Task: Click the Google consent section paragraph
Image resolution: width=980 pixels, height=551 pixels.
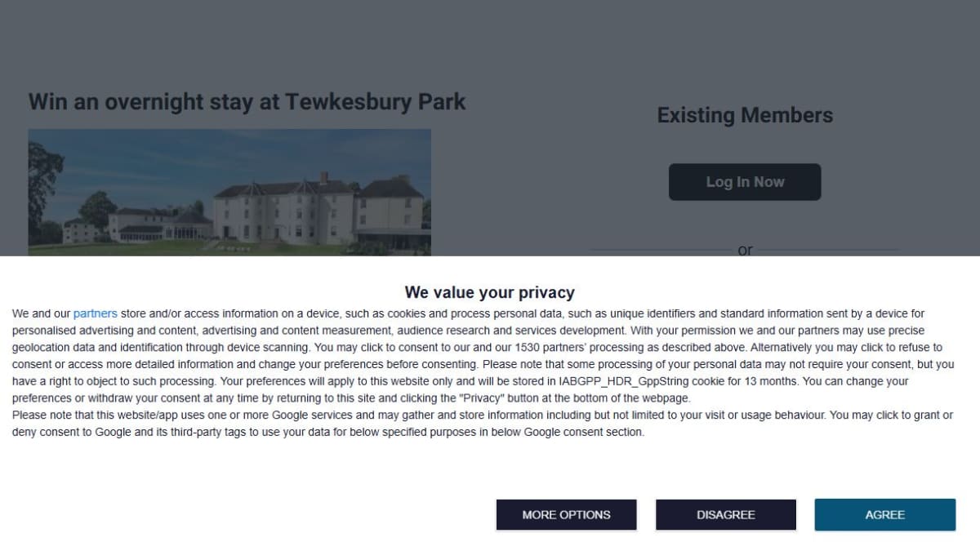Action: pos(482,424)
